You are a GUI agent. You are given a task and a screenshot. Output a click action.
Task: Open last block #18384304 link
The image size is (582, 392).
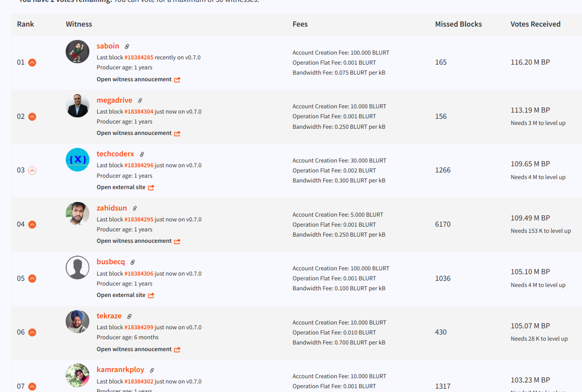point(139,112)
